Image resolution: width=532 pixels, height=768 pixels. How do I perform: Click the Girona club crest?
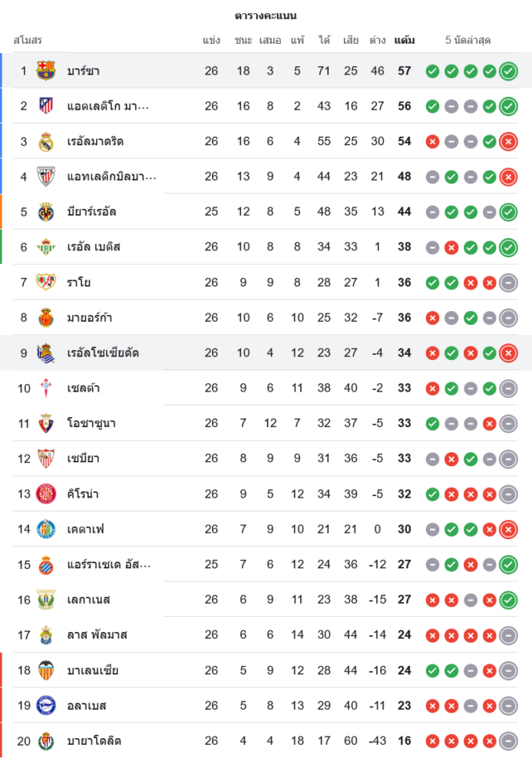tap(46, 494)
